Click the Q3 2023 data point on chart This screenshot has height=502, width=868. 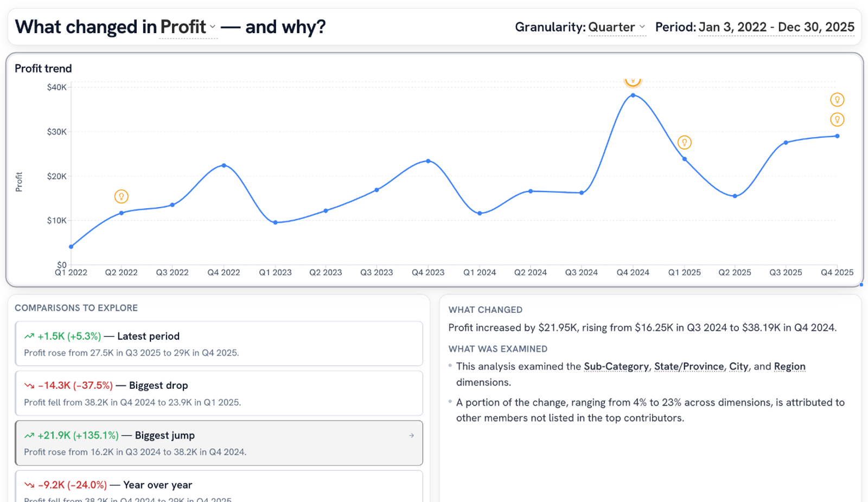tap(376, 190)
